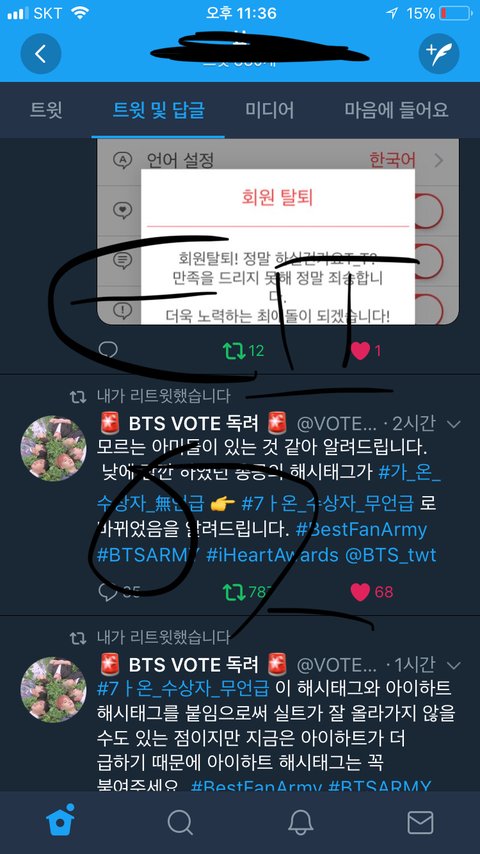Open the @BTS_twt mention link
Screen dimensions: 480x854
point(391,555)
